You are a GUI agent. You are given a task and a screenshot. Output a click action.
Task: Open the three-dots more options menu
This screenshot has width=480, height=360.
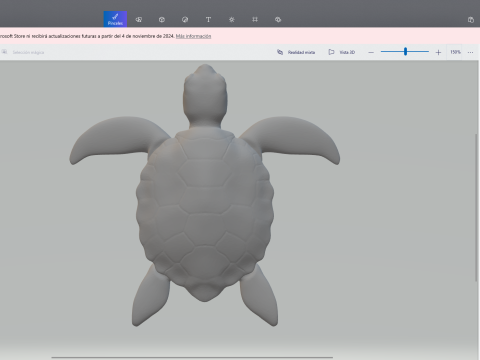470,52
